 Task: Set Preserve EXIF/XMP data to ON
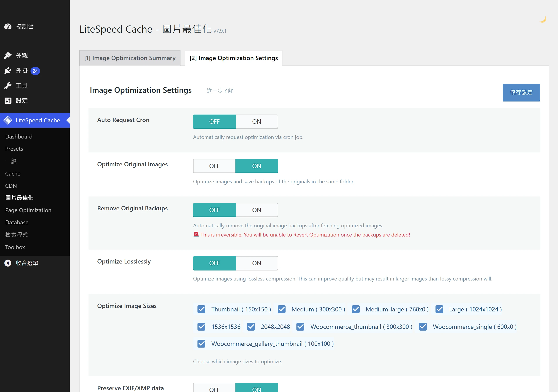pos(257,388)
